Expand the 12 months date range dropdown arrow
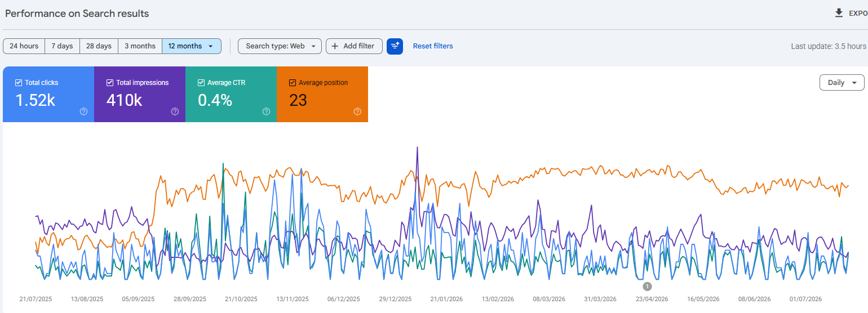This screenshot has height=313, width=868. point(211,46)
